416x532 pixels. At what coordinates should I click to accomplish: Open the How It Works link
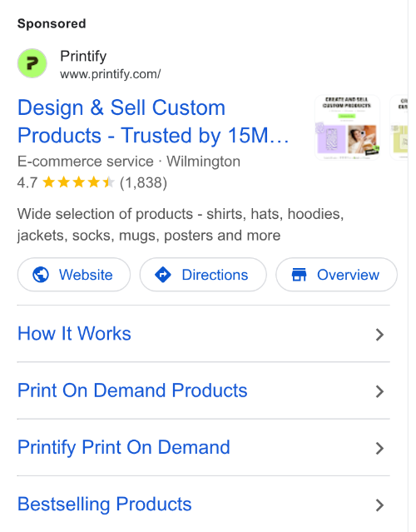[74, 333]
